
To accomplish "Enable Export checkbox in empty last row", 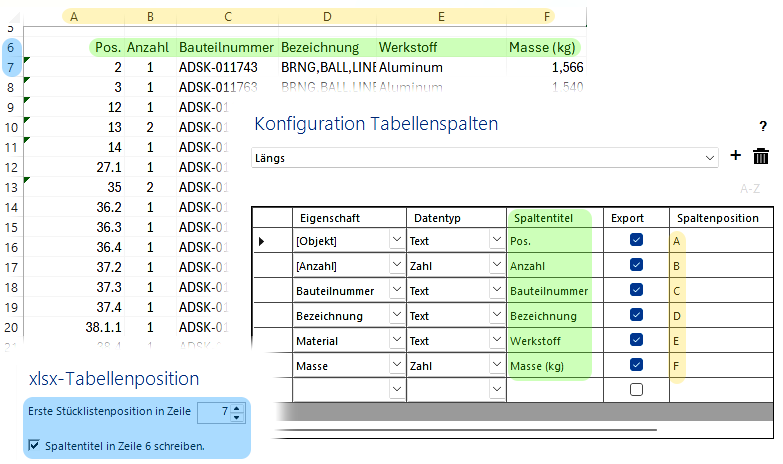I will point(636,390).
